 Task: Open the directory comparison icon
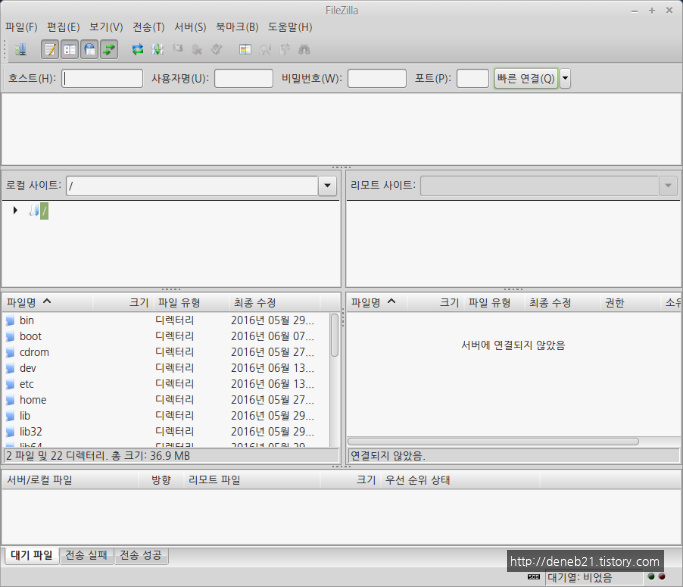pos(245,49)
